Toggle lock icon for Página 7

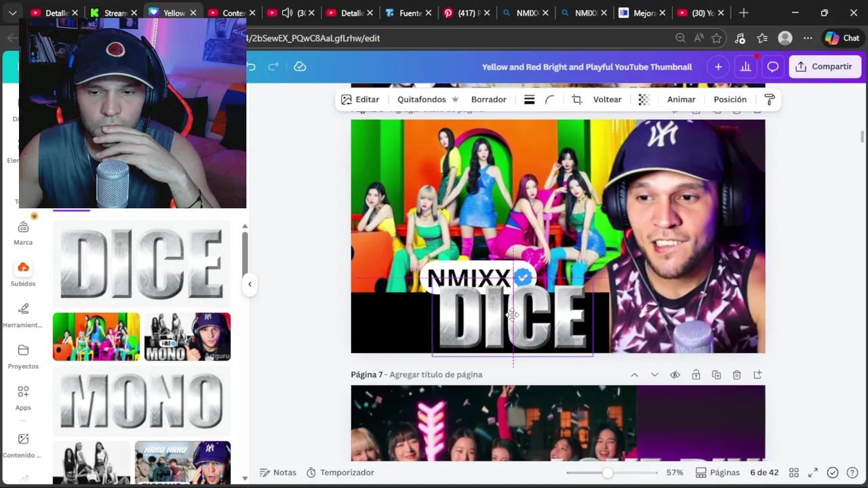coord(696,375)
